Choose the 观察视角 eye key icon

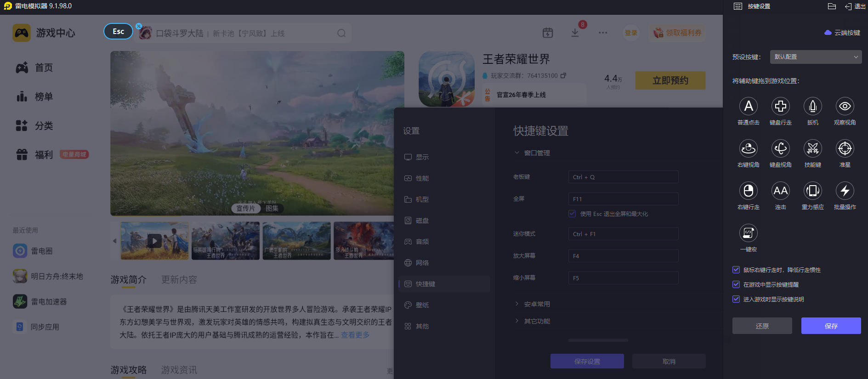click(845, 107)
